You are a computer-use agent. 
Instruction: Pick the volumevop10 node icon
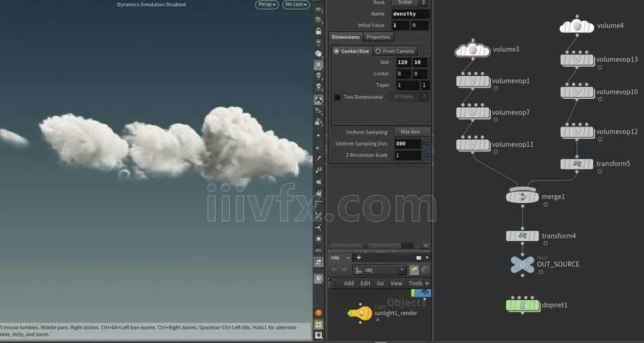click(x=577, y=92)
